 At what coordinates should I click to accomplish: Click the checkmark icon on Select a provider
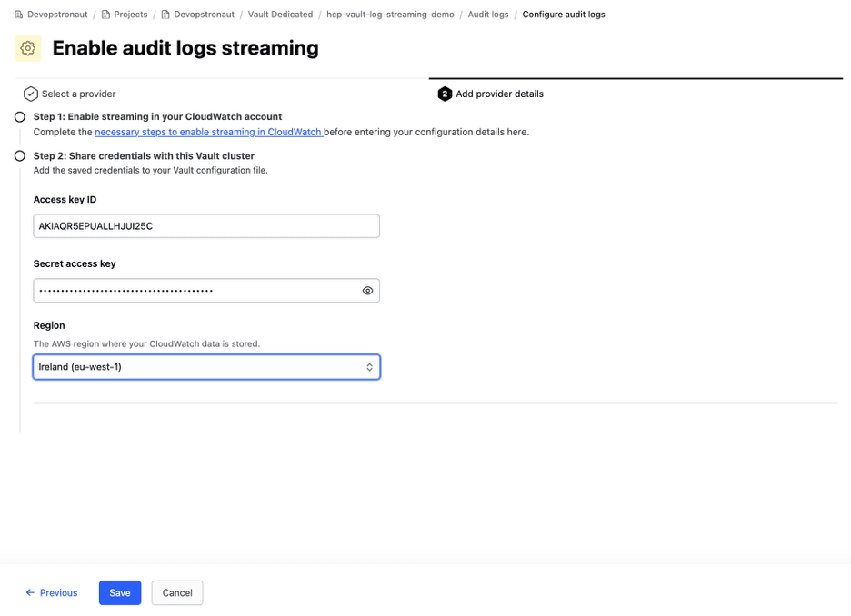pos(30,94)
